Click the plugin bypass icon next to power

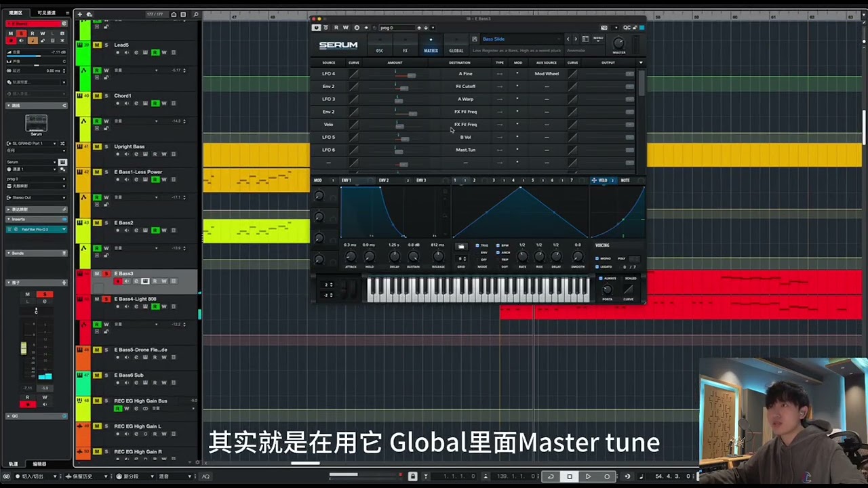[x=326, y=28]
